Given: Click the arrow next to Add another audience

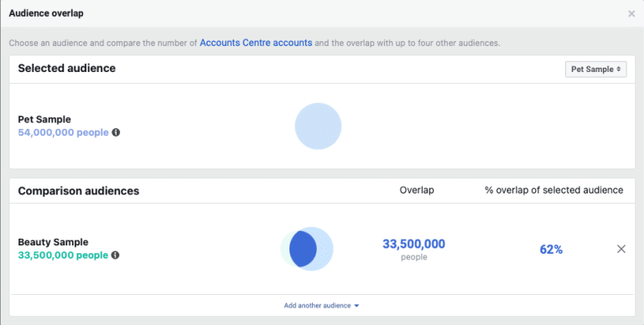Looking at the screenshot, I should point(356,306).
